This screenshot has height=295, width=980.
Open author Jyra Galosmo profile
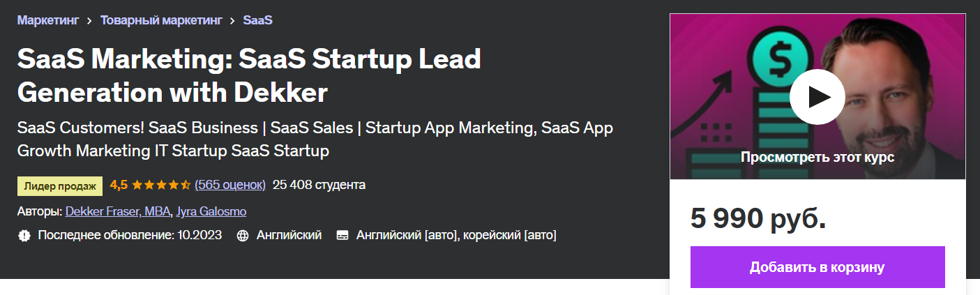211,211
